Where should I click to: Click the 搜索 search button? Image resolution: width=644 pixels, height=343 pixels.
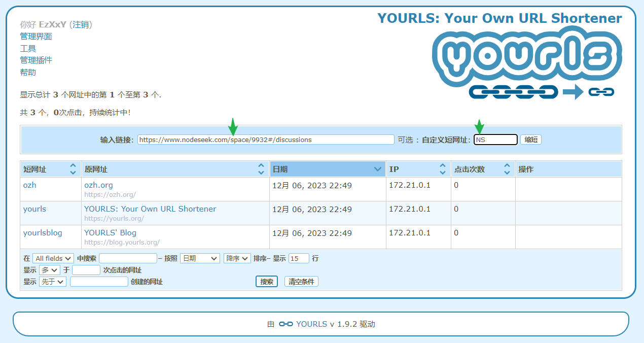click(x=267, y=282)
